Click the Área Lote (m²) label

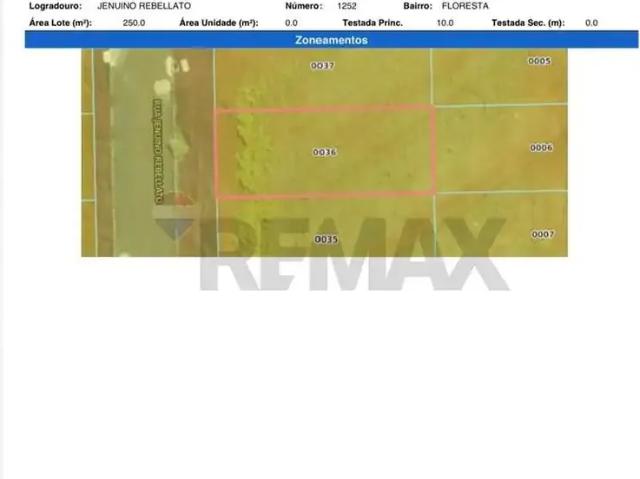pyautogui.click(x=60, y=23)
